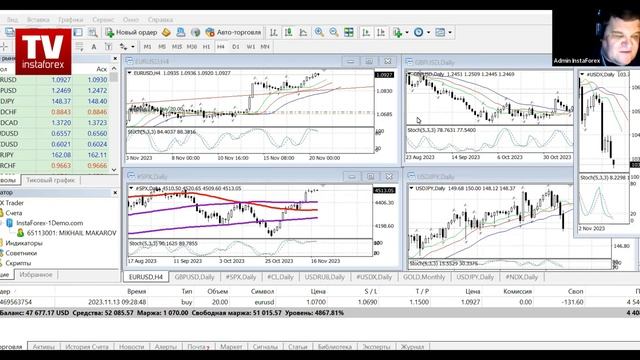
Task: Switch to the USDRUB,Daily chart tab
Action: (324, 277)
